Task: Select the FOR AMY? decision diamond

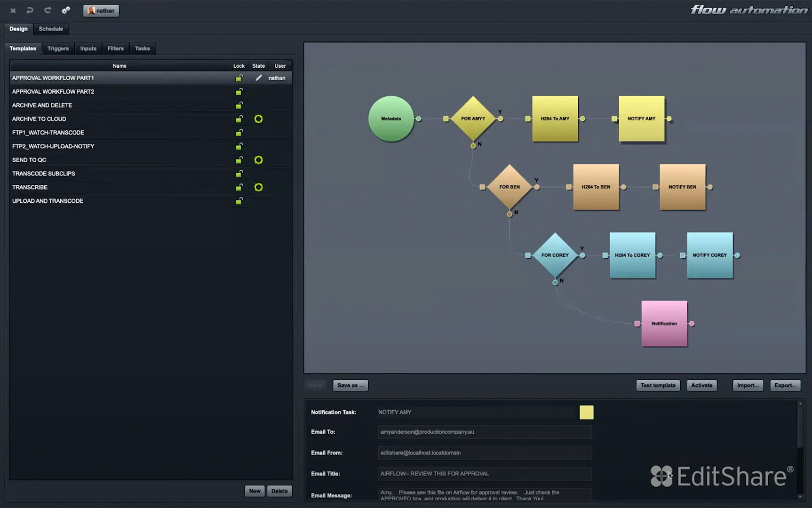Action: coord(473,119)
